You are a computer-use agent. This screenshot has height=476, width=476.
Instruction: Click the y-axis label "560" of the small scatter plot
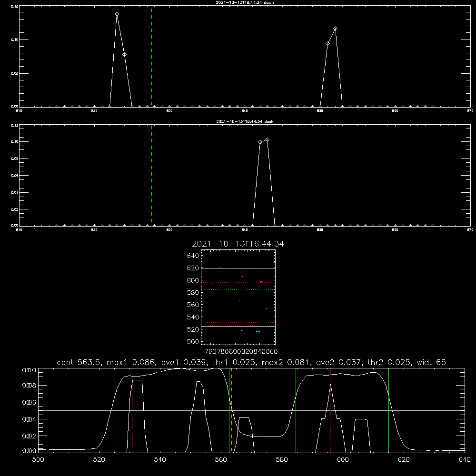coord(193,305)
